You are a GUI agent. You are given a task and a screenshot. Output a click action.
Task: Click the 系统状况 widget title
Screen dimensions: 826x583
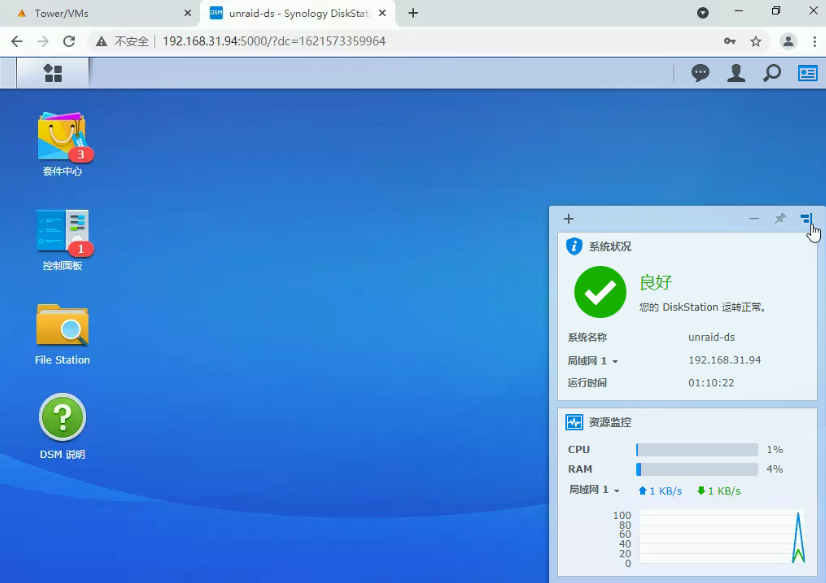609,246
